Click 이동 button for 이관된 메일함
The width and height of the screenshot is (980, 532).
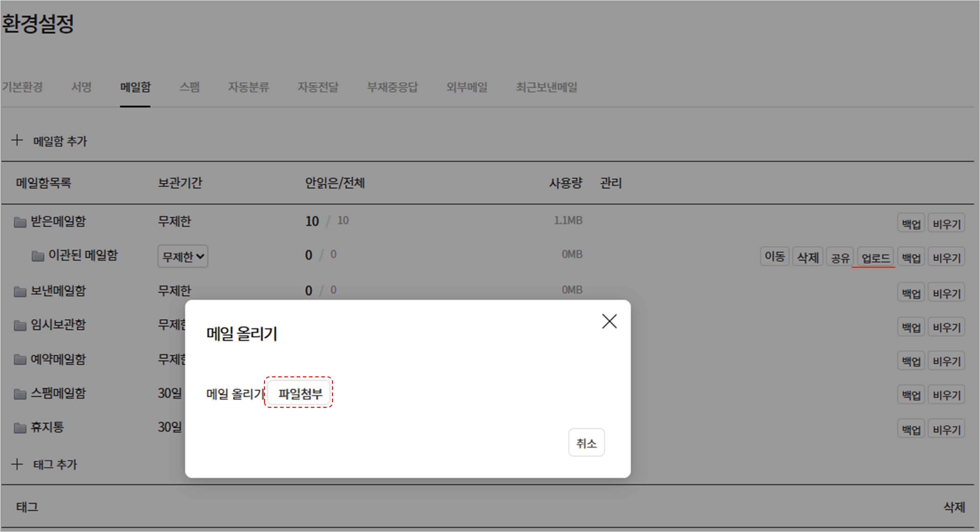pyautogui.click(x=774, y=257)
